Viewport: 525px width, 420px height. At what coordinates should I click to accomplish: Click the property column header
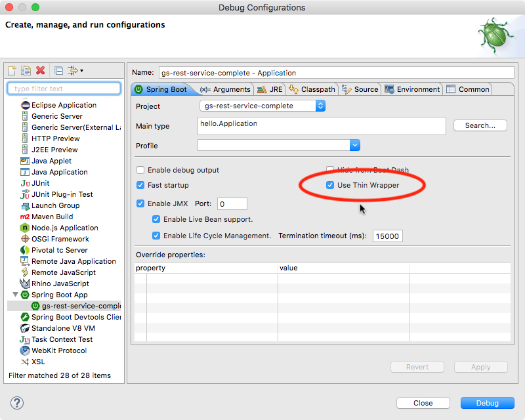coord(206,268)
